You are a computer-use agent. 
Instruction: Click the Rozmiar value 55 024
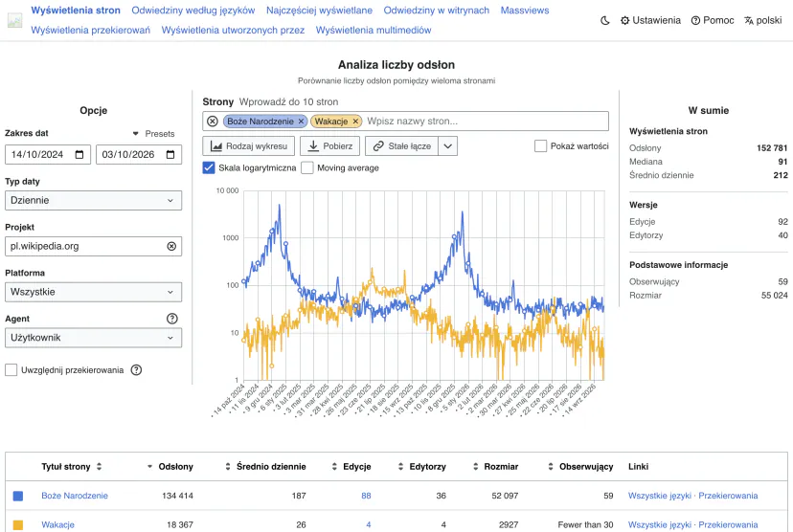774,295
